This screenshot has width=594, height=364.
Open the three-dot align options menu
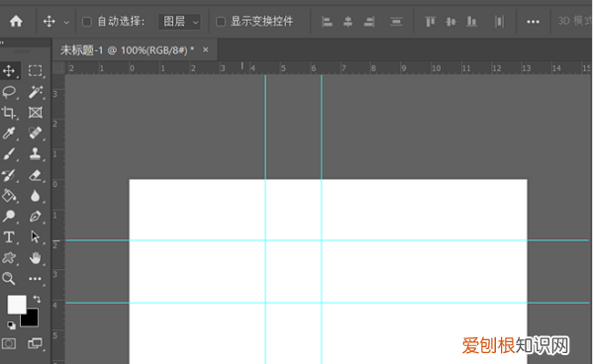(533, 22)
